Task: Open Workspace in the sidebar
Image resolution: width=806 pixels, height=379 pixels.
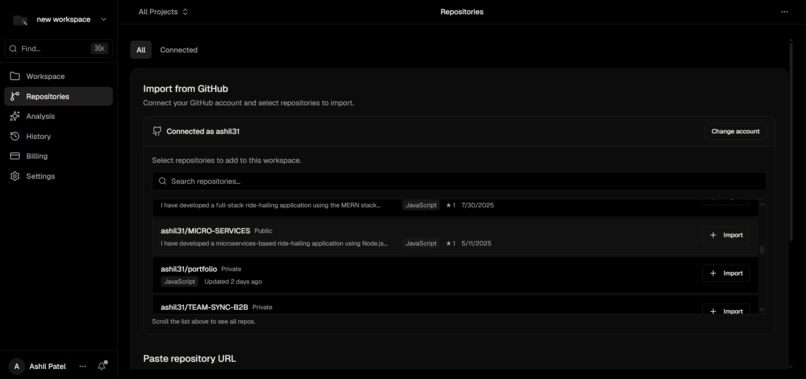Action: click(59, 76)
